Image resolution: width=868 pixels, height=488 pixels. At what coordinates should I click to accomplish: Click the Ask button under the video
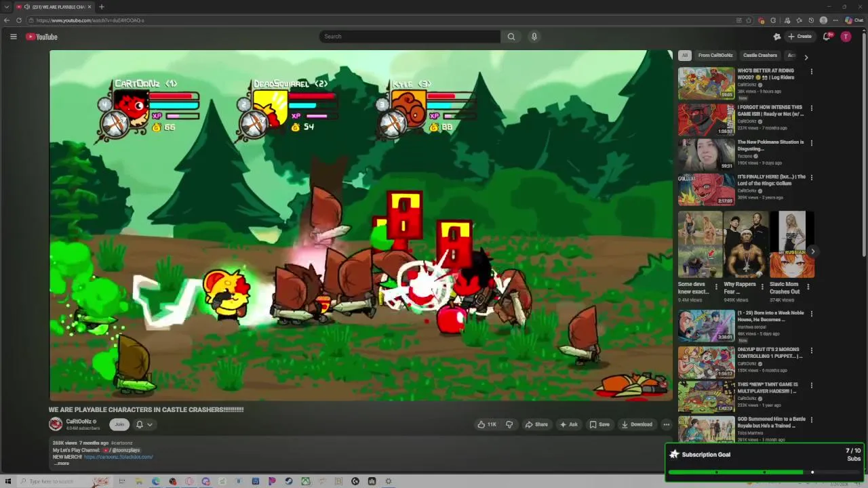coord(568,424)
